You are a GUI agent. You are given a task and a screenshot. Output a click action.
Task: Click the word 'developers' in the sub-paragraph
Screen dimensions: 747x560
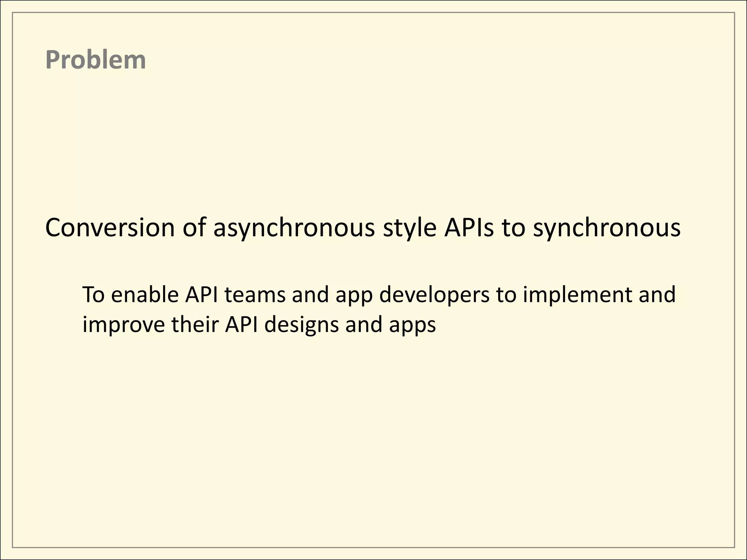pyautogui.click(x=434, y=295)
